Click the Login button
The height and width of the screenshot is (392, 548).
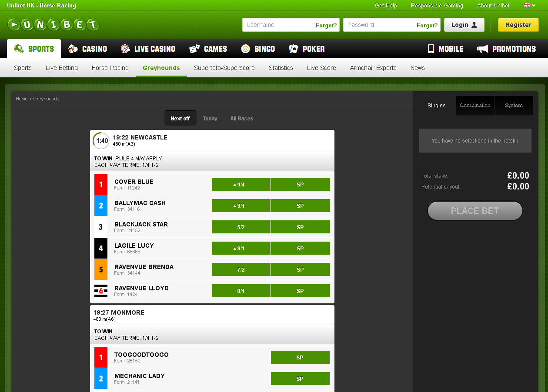pos(464,25)
